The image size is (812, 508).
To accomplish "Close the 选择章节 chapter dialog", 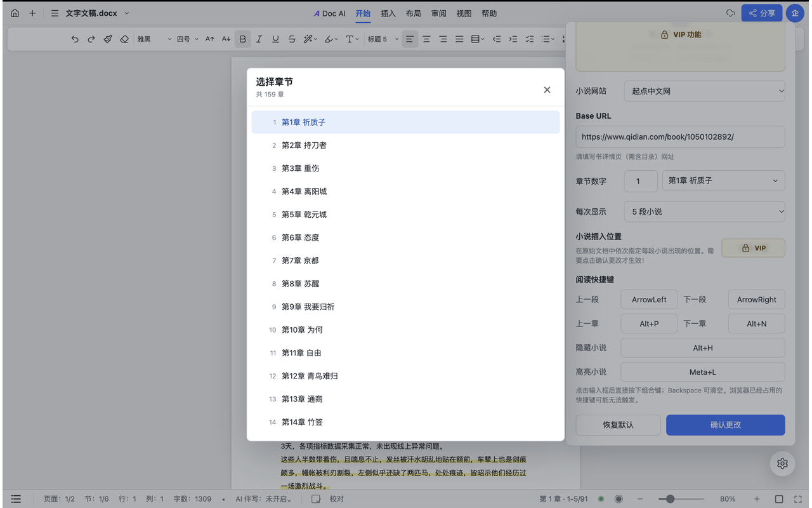I will pos(547,90).
